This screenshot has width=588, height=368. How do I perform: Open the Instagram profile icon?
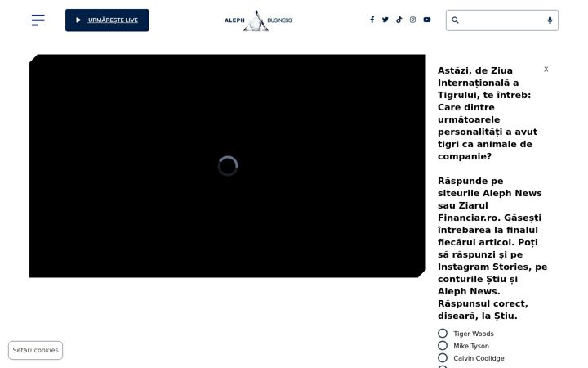[x=412, y=20]
